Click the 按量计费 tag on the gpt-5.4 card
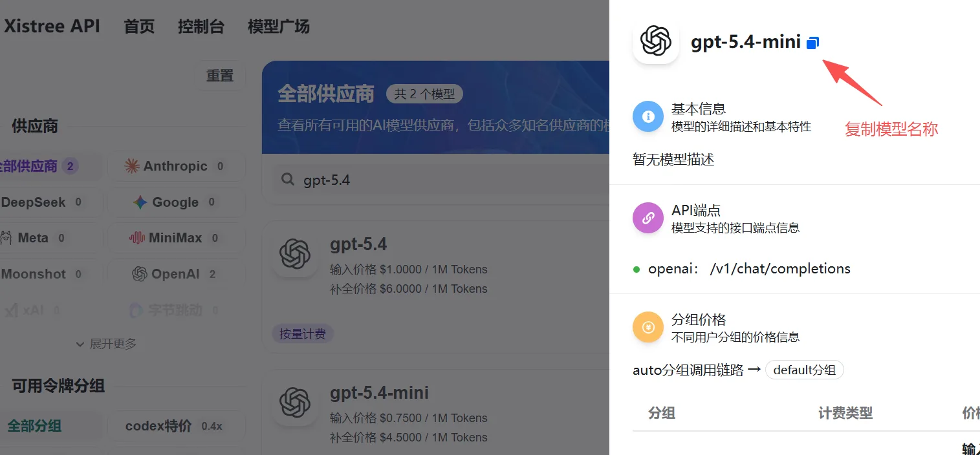The width and height of the screenshot is (980, 455). 303,334
